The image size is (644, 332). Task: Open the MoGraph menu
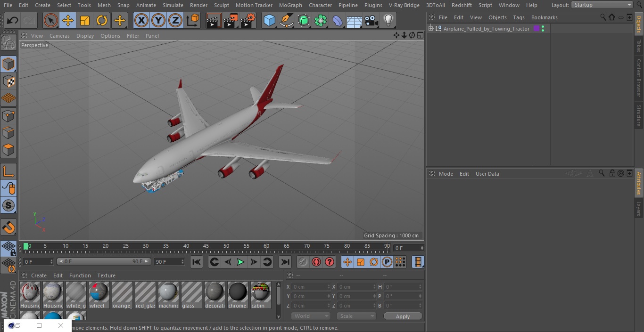[290, 5]
